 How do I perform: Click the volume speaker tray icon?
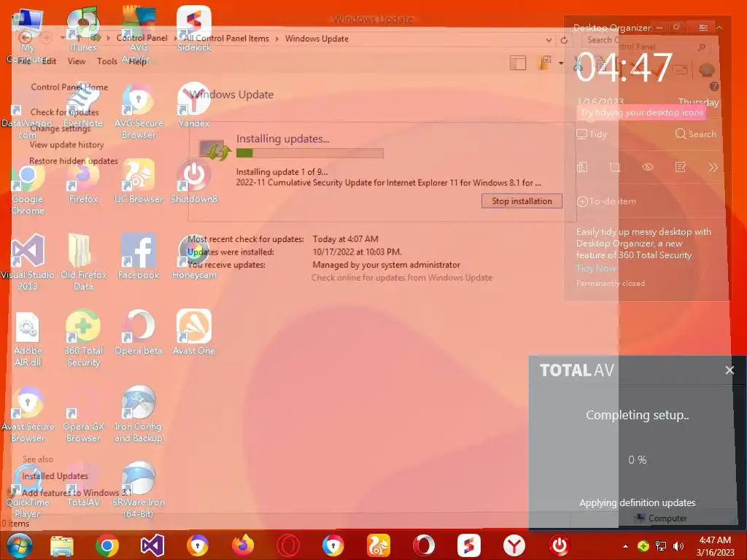pyautogui.click(x=678, y=545)
